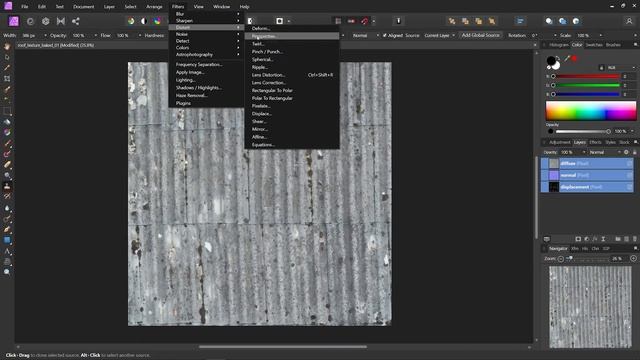This screenshot has height=360, width=640.
Task: Select the Pen tool
Action: tap(7, 229)
